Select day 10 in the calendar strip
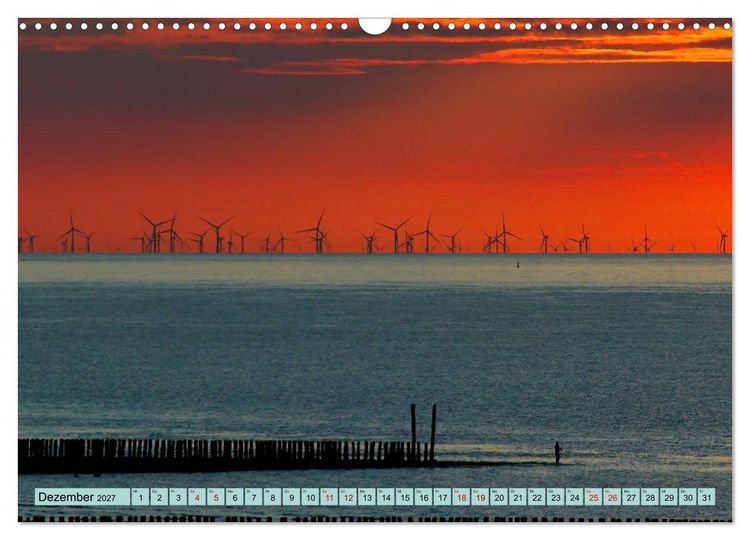The height and width of the screenshot is (540, 750). (x=310, y=497)
